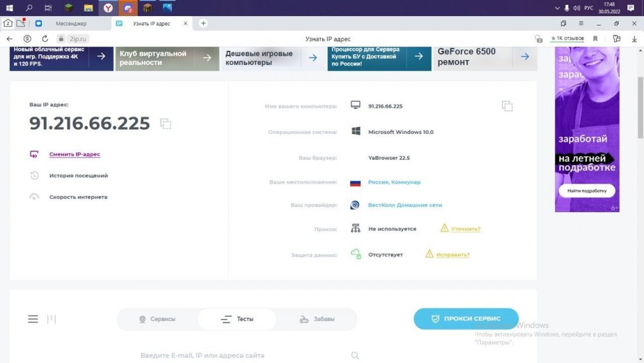Copy the computer name value

(507, 106)
